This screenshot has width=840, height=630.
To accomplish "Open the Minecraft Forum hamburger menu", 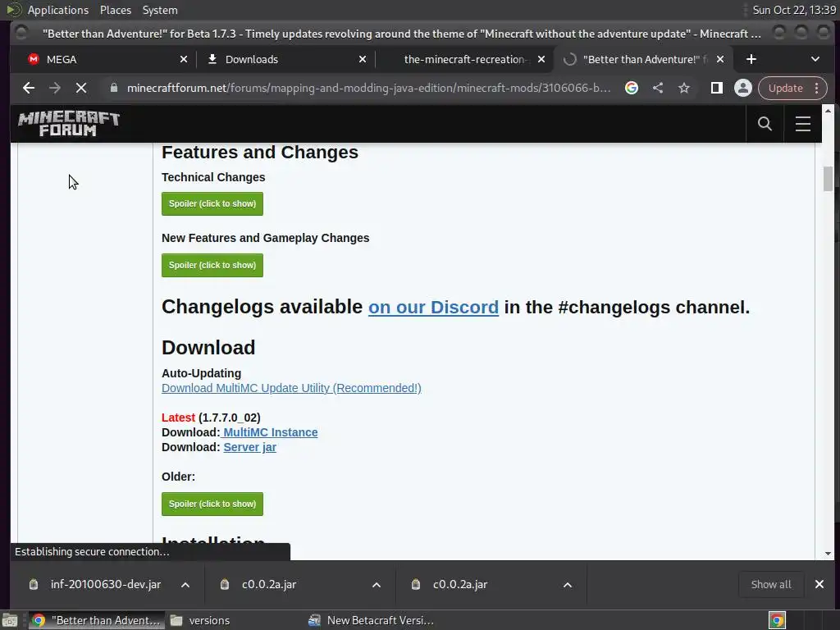I will click(802, 124).
